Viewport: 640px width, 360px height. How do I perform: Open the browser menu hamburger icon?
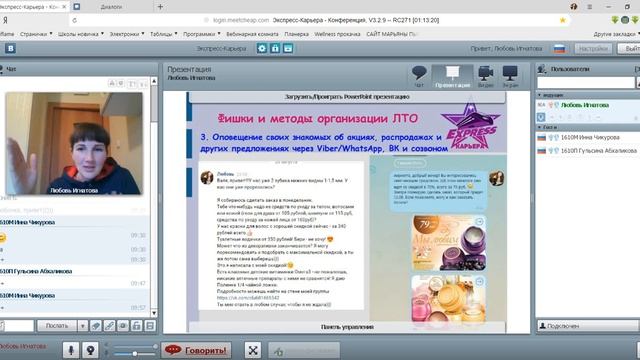tap(590, 7)
